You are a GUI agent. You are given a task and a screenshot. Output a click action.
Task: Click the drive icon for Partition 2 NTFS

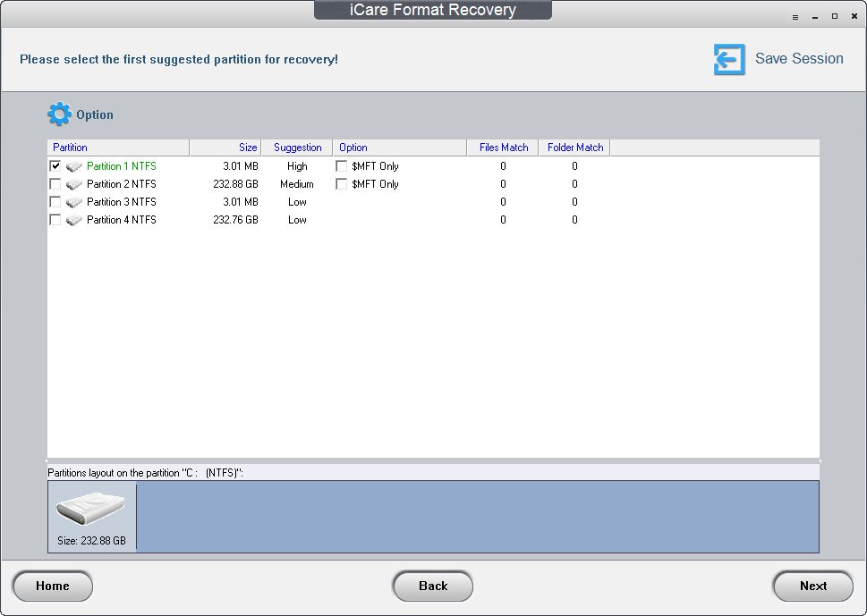point(74,184)
